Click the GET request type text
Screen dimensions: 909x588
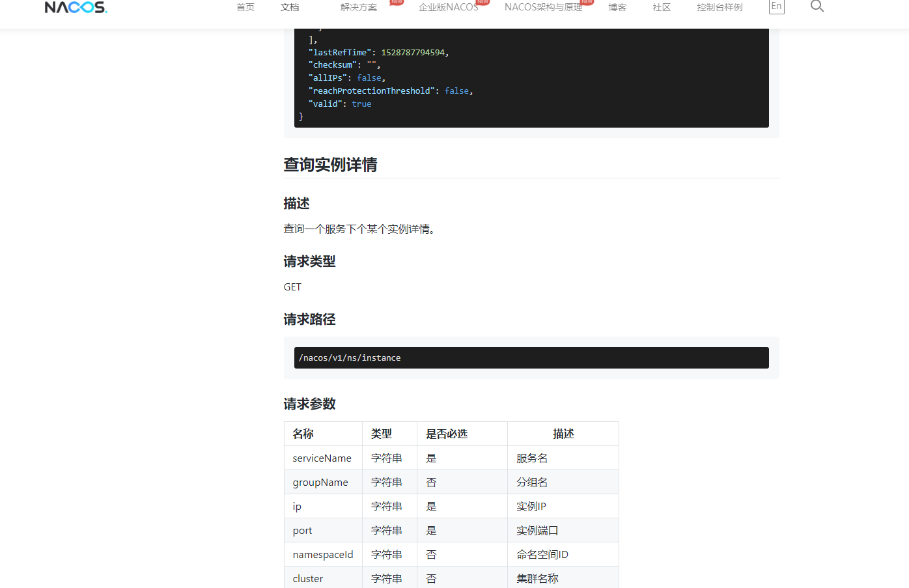[292, 287]
